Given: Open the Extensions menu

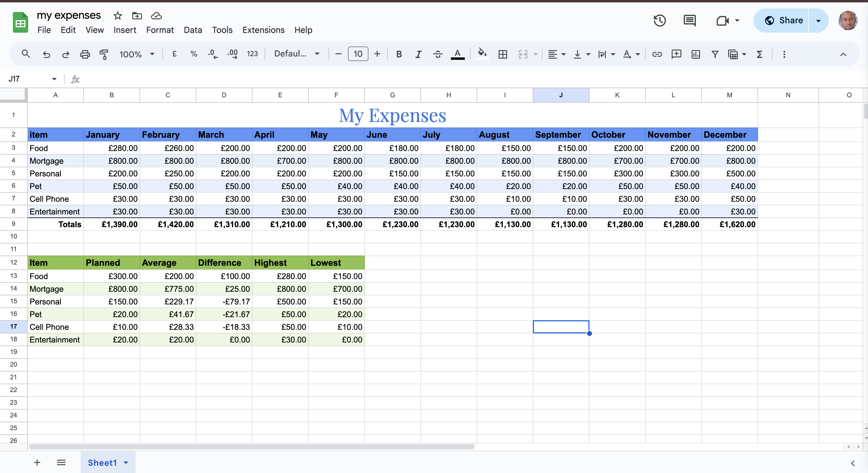Looking at the screenshot, I should click(x=263, y=30).
